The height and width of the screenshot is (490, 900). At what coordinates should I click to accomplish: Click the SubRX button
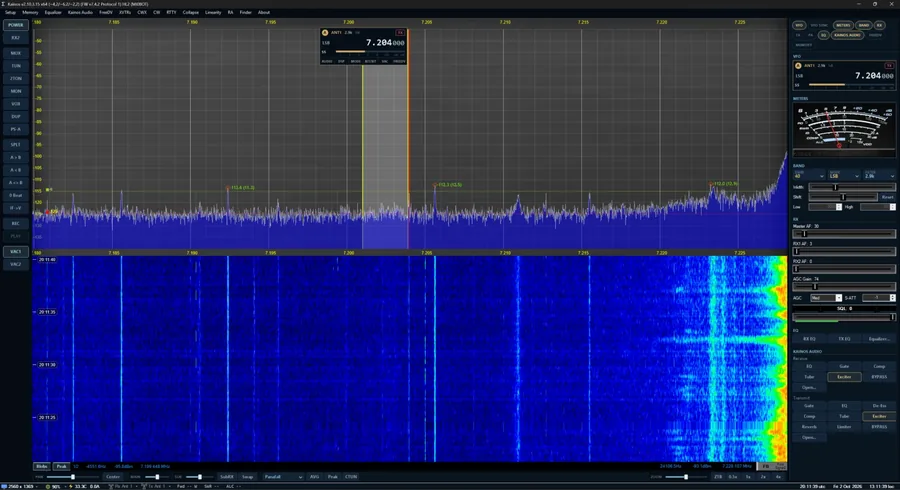tap(227, 477)
